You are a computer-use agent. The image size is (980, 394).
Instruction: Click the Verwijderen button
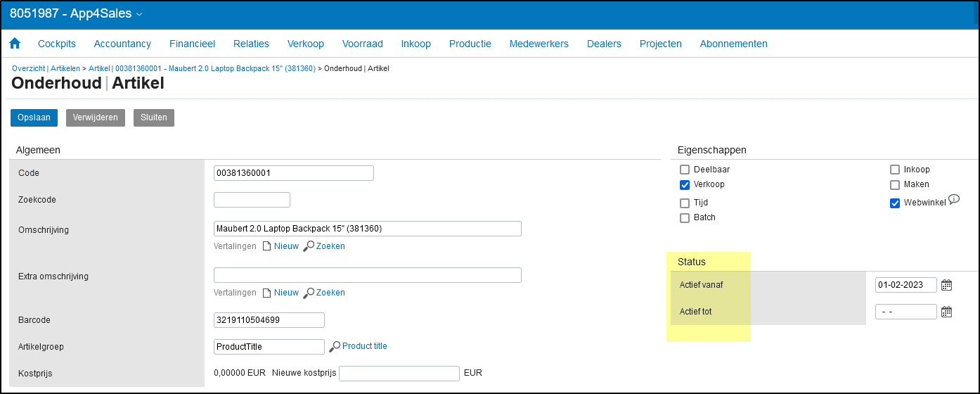tap(96, 117)
